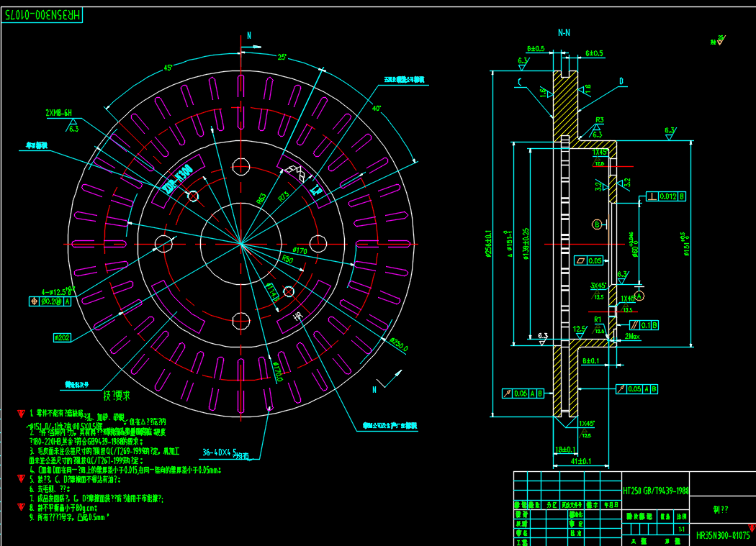Click the HR35N300-01075 drawing number in title block
The height and width of the screenshot is (546, 756).
(x=723, y=534)
